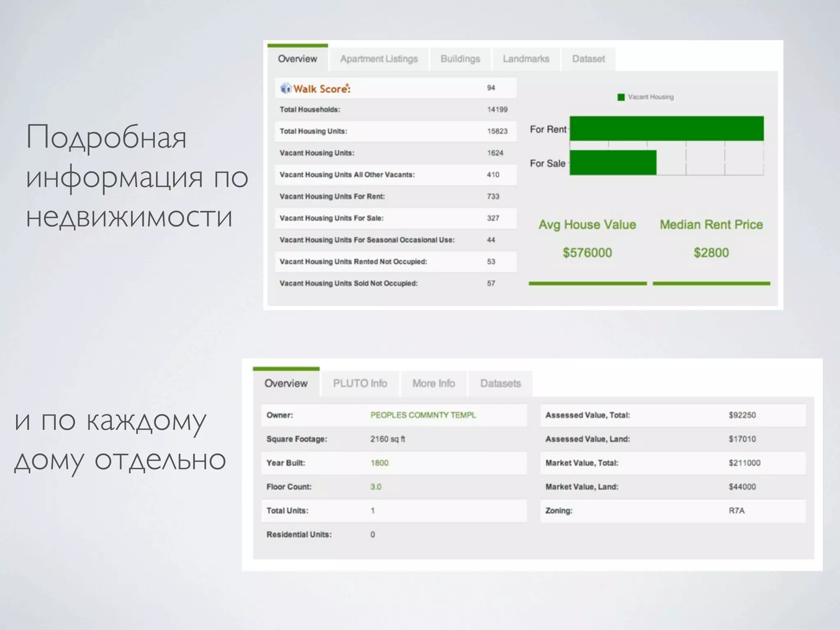This screenshot has width=840, height=630.
Task: Click the assessed land value $17010
Action: click(742, 439)
